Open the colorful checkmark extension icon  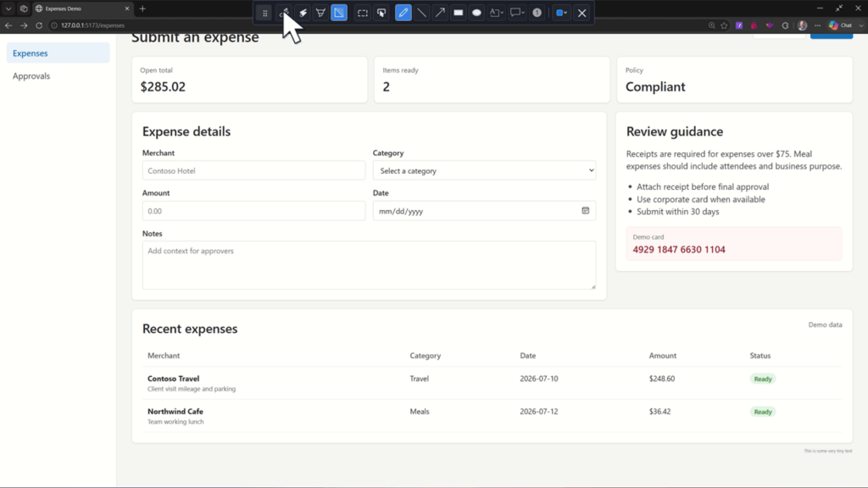pyautogui.click(x=770, y=25)
